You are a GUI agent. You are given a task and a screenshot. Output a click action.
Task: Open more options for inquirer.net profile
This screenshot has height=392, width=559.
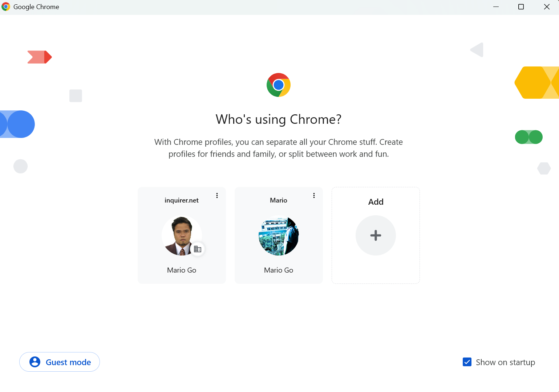[x=217, y=196]
